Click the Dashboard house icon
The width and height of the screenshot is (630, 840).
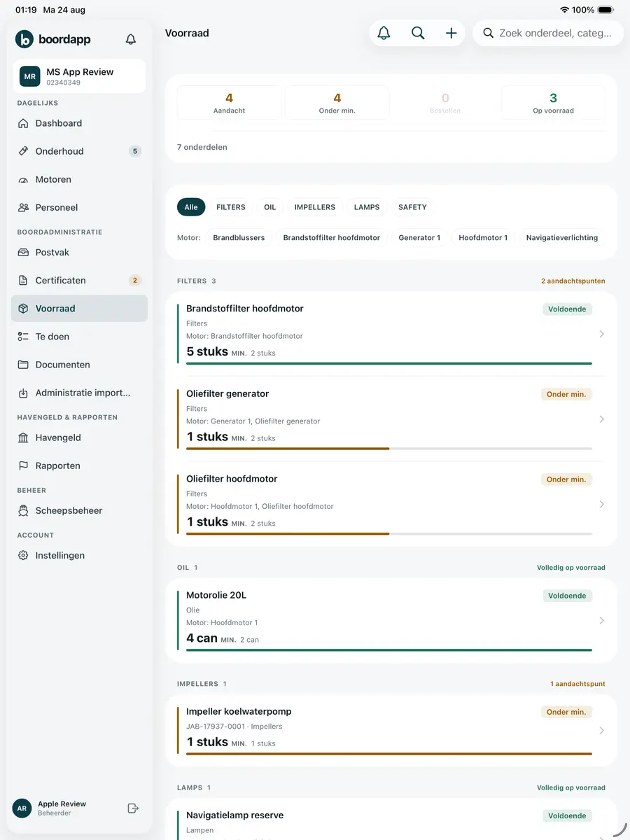pos(23,123)
